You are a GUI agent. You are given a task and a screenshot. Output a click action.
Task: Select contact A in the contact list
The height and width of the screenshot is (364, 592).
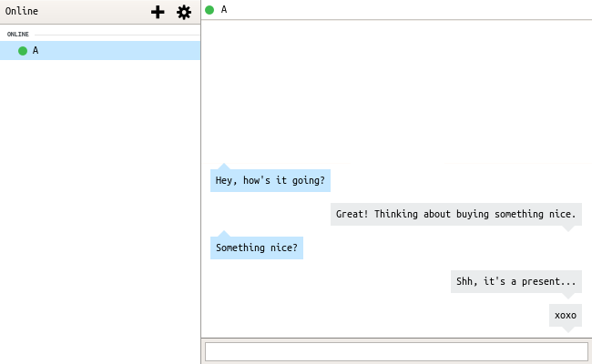pyautogui.click(x=100, y=51)
